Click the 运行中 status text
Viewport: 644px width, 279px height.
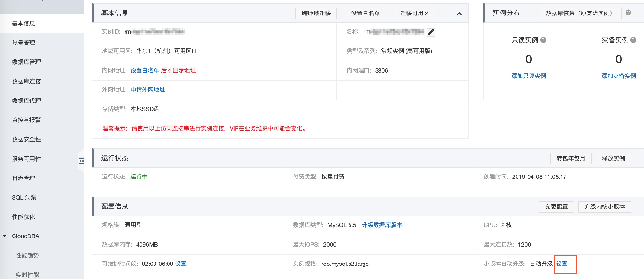139,176
